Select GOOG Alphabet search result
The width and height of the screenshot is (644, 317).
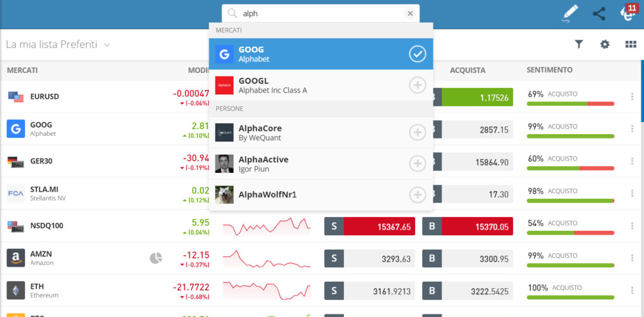coord(321,54)
